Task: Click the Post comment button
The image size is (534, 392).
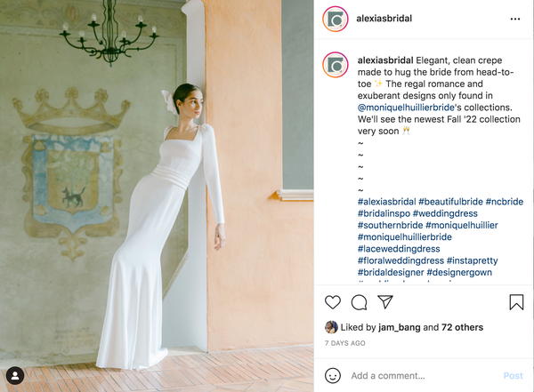Action: click(513, 376)
